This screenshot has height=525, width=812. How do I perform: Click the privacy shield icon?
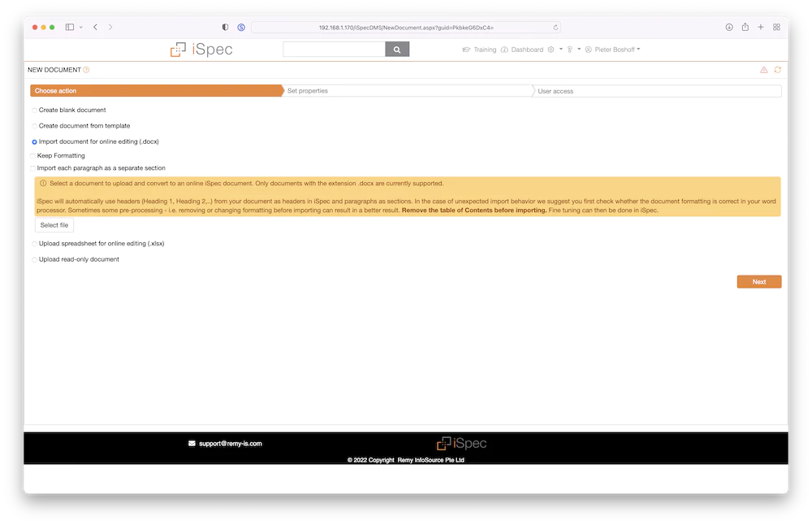[225, 27]
